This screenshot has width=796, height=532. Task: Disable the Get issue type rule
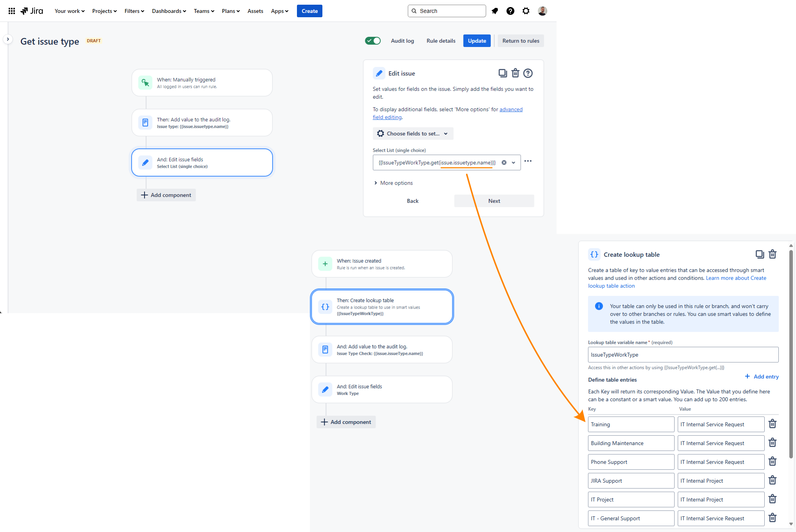click(x=373, y=40)
